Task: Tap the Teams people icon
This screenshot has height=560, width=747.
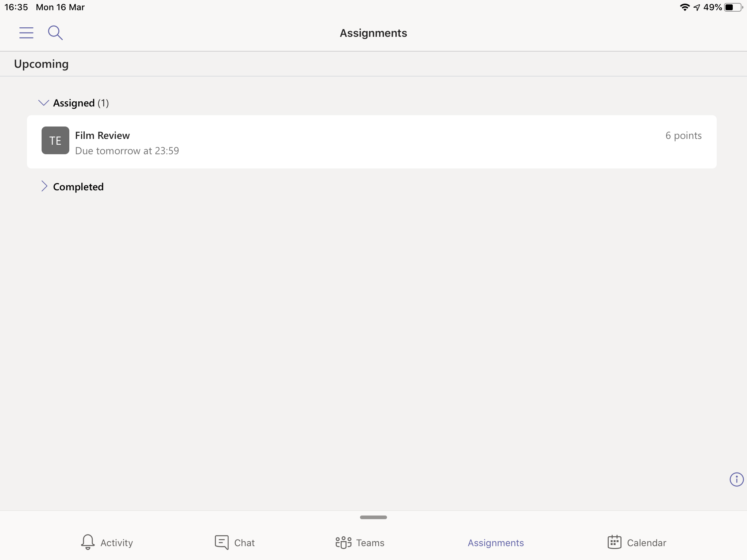Action: click(343, 542)
